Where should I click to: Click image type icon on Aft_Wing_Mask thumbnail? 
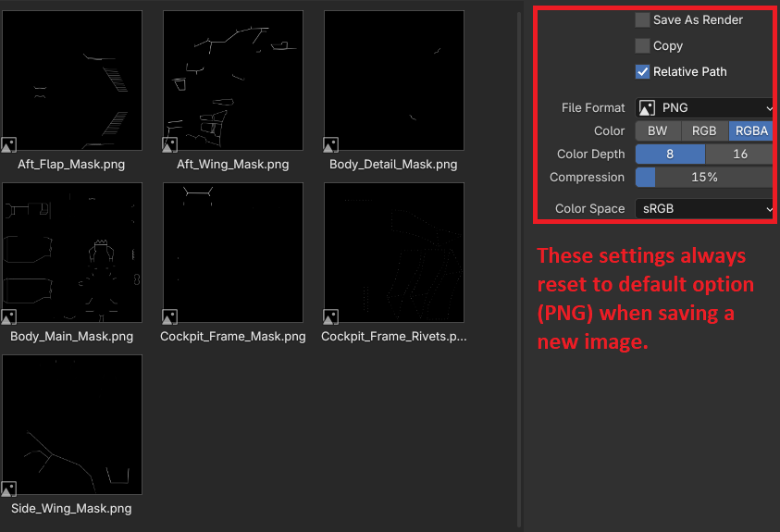pyautogui.click(x=169, y=144)
